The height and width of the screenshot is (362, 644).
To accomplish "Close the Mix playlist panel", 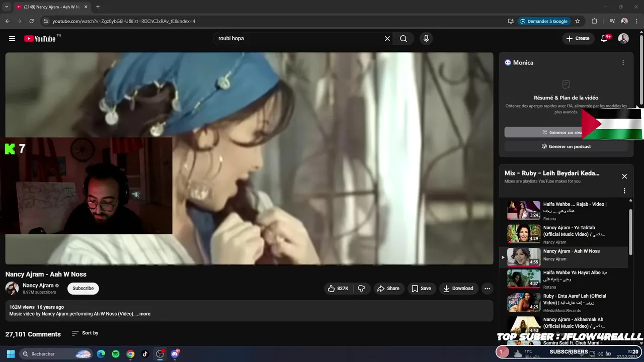I will [624, 176].
